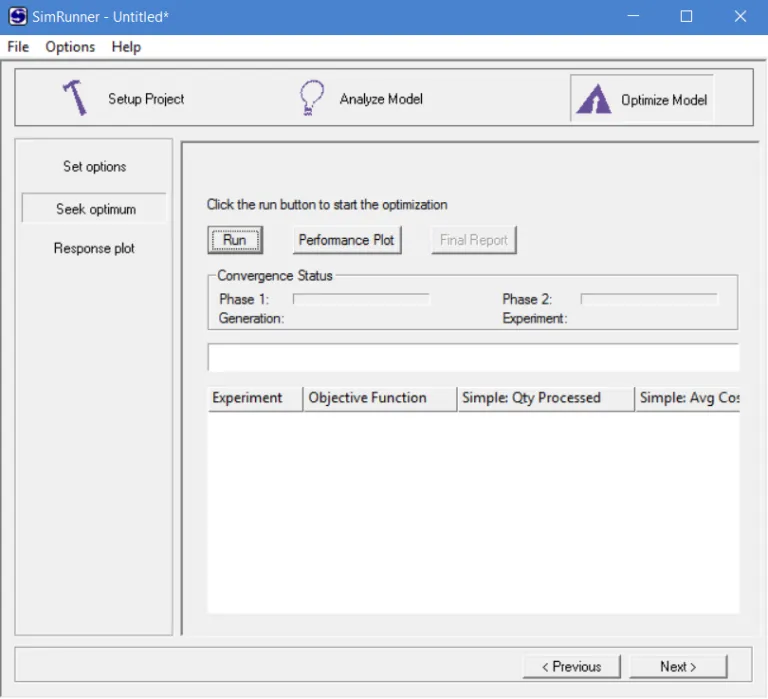Click the Optimize Model mountain icon
768x699 pixels.
(594, 99)
